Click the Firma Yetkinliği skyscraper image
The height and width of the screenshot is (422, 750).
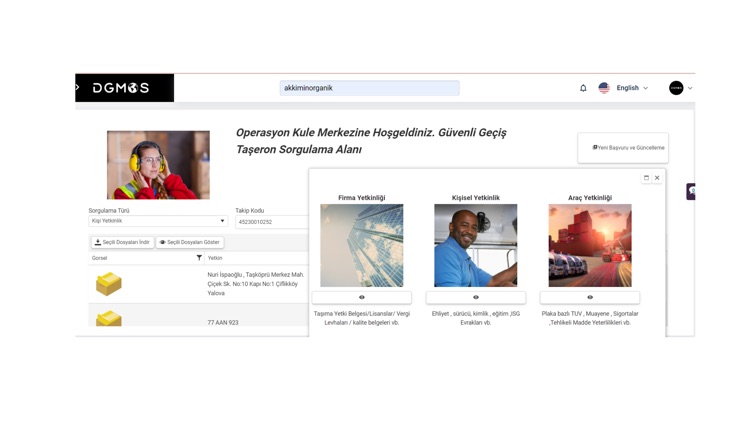click(x=362, y=245)
